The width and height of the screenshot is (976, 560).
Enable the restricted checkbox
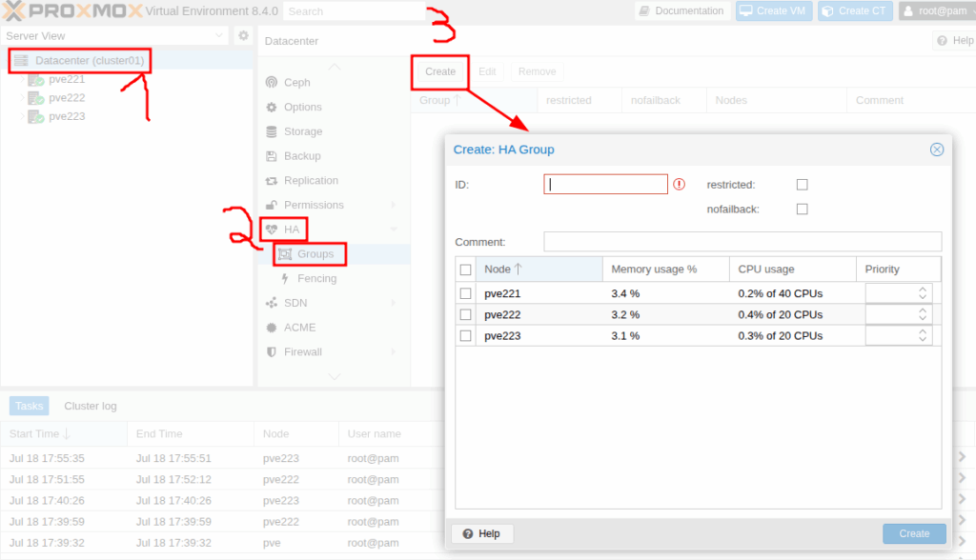[803, 185]
